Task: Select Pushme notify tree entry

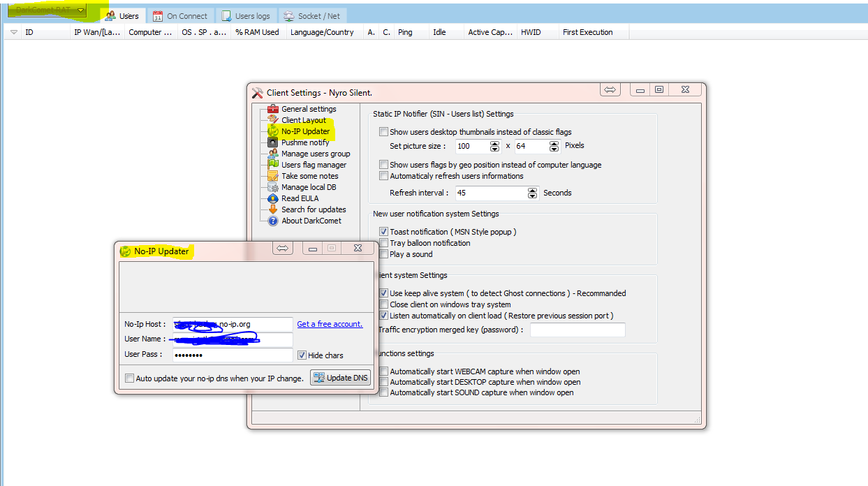Action: tap(305, 142)
